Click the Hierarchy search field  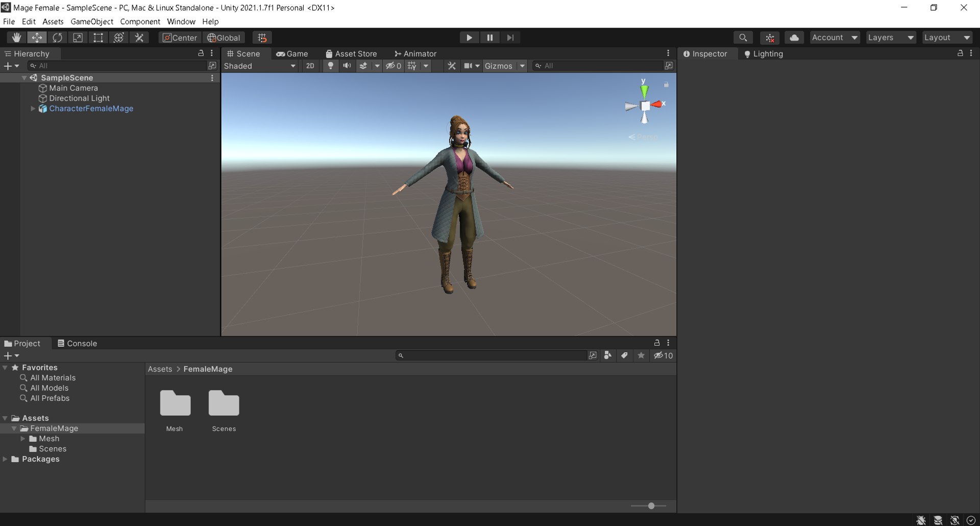pyautogui.click(x=118, y=66)
